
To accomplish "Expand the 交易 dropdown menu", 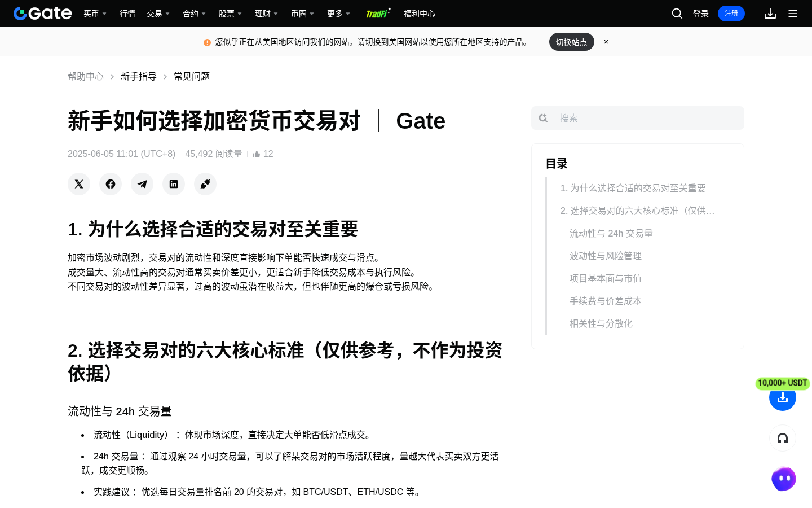I will tap(158, 14).
